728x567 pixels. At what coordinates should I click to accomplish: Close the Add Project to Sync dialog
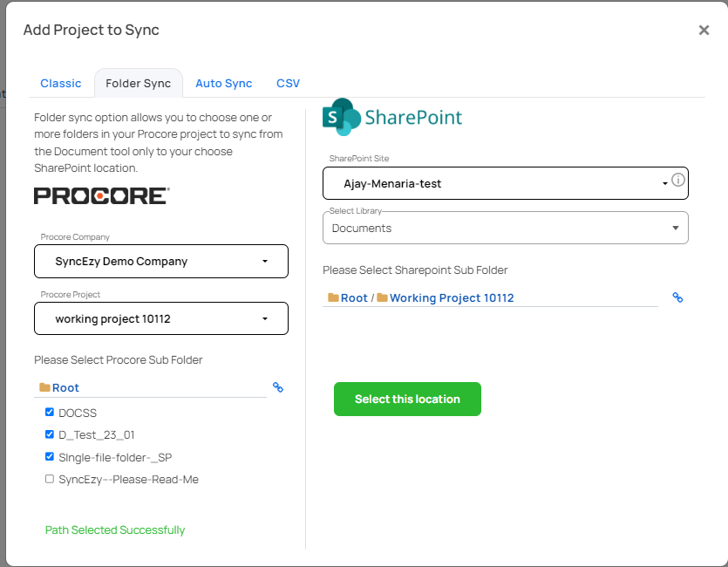(x=704, y=31)
